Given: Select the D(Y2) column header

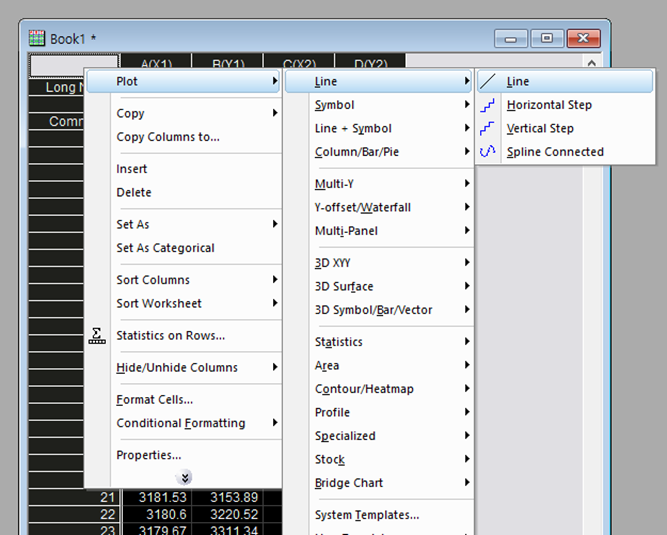Looking at the screenshot, I should 371,62.
